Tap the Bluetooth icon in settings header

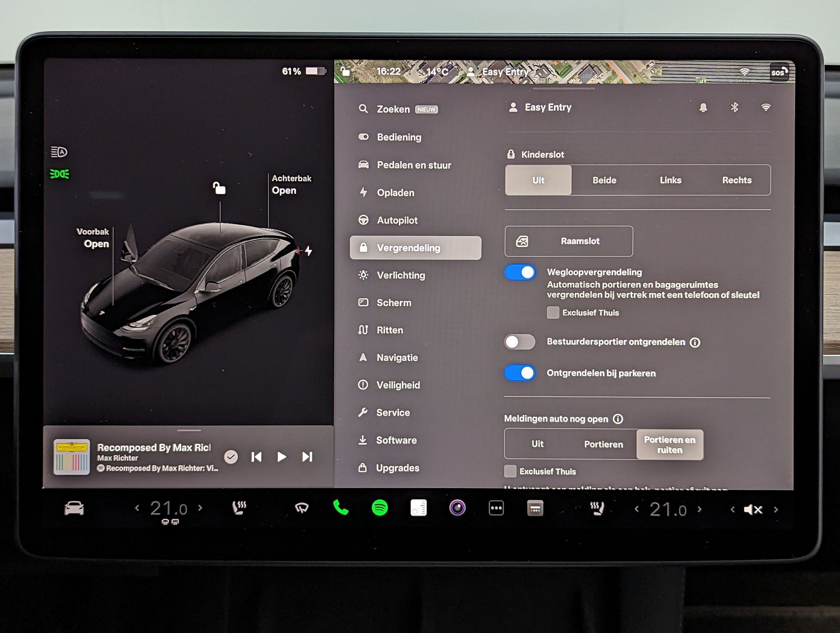[x=734, y=107]
